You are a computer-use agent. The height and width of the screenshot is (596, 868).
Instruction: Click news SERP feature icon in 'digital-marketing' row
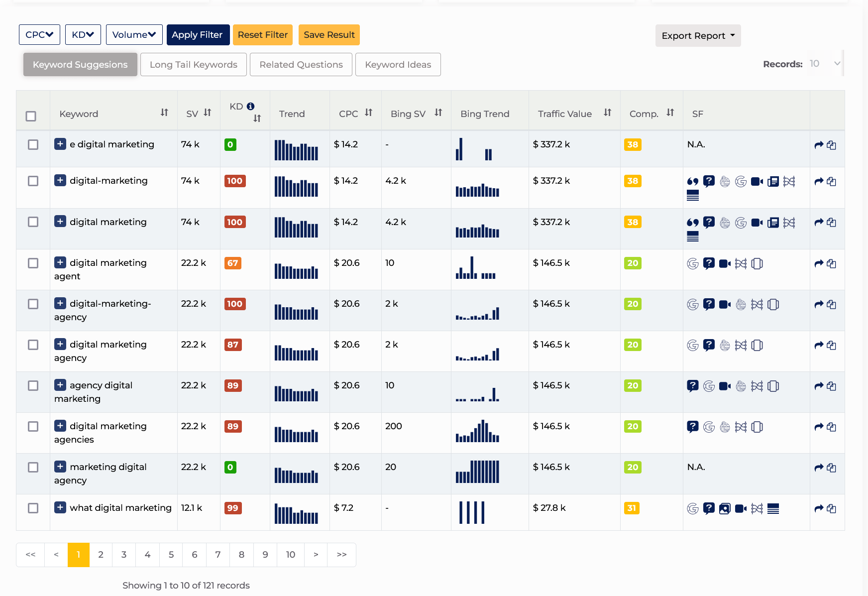click(773, 181)
